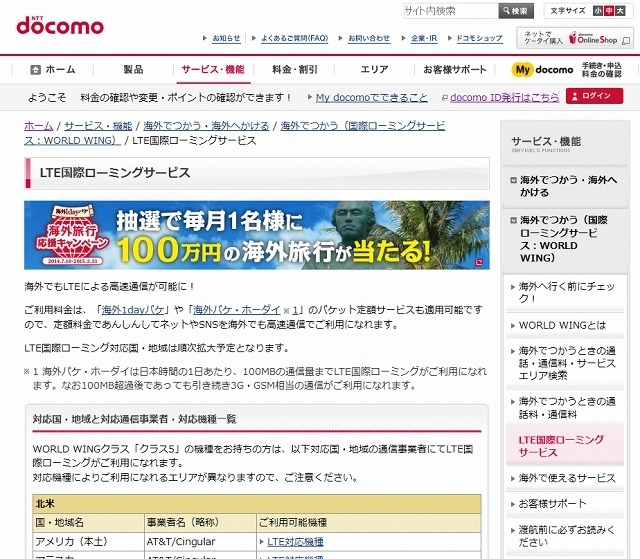Click the site search input field
The image size is (640, 559).
(x=451, y=11)
